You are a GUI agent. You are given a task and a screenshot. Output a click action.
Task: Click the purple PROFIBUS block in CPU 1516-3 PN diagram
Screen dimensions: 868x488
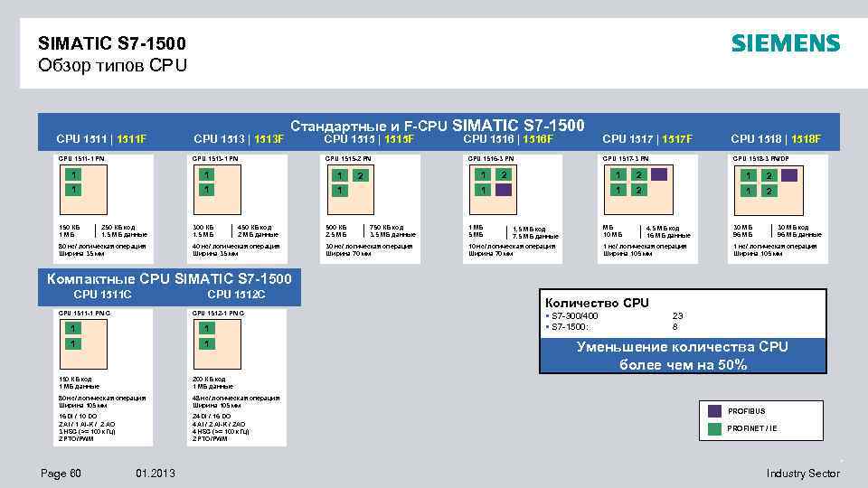pos(504,190)
